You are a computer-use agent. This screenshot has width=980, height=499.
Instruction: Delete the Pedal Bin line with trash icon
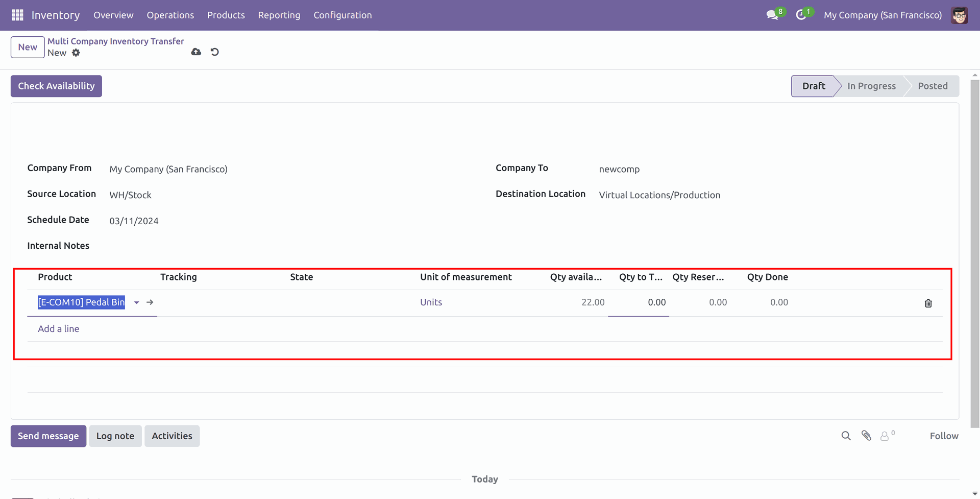coord(928,303)
